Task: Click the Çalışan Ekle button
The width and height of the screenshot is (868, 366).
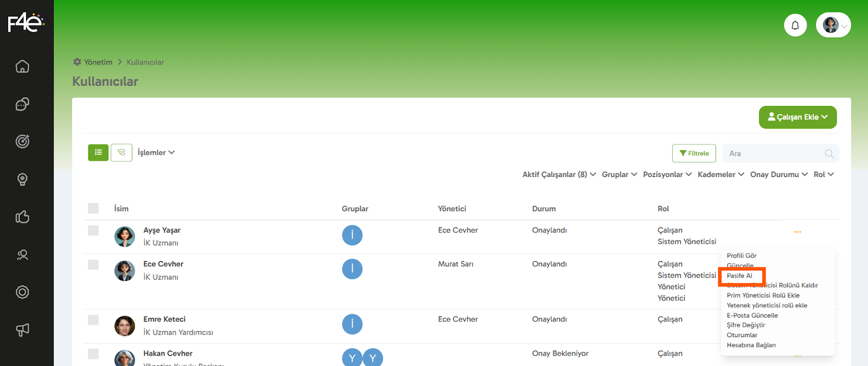Action: pos(797,117)
